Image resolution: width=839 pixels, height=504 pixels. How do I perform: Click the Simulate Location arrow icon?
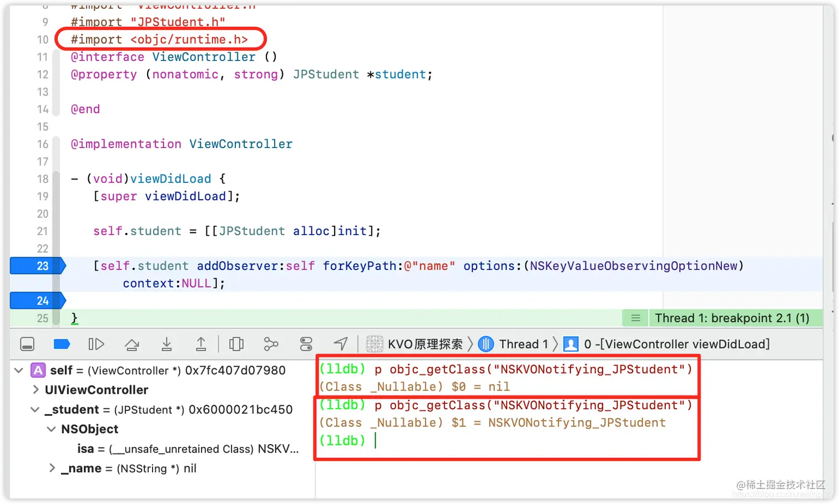click(x=341, y=344)
